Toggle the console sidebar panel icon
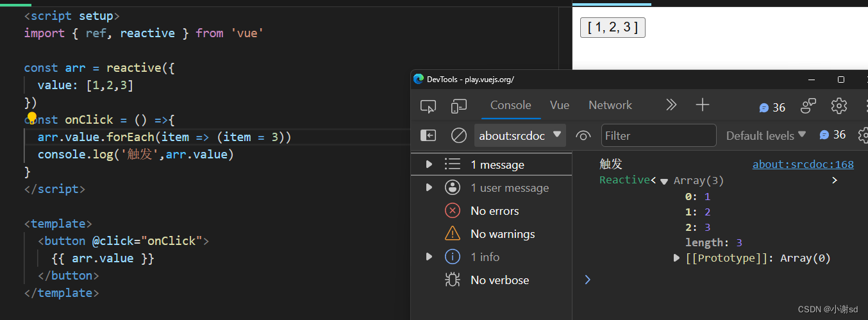This screenshot has width=868, height=320. click(428, 135)
